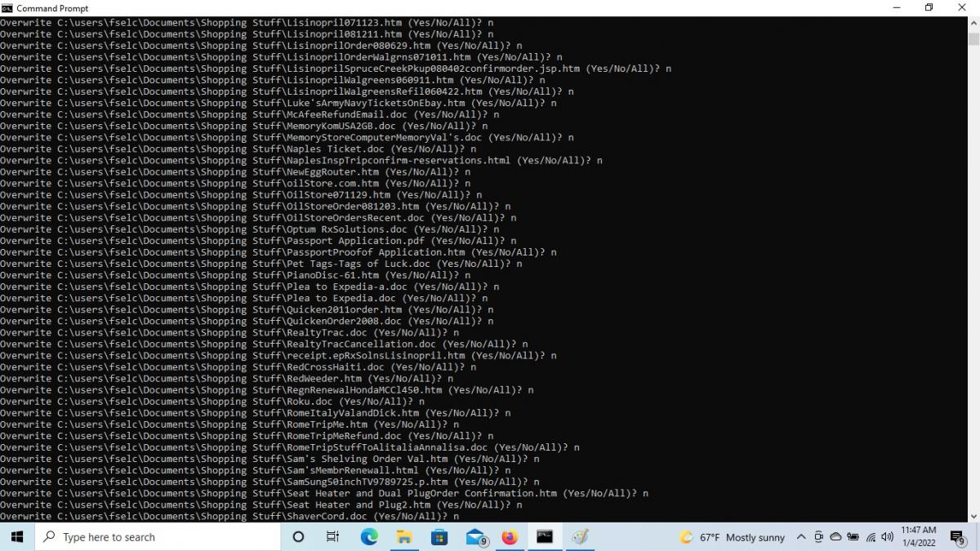Click the Meet Now tray icon

point(818,537)
